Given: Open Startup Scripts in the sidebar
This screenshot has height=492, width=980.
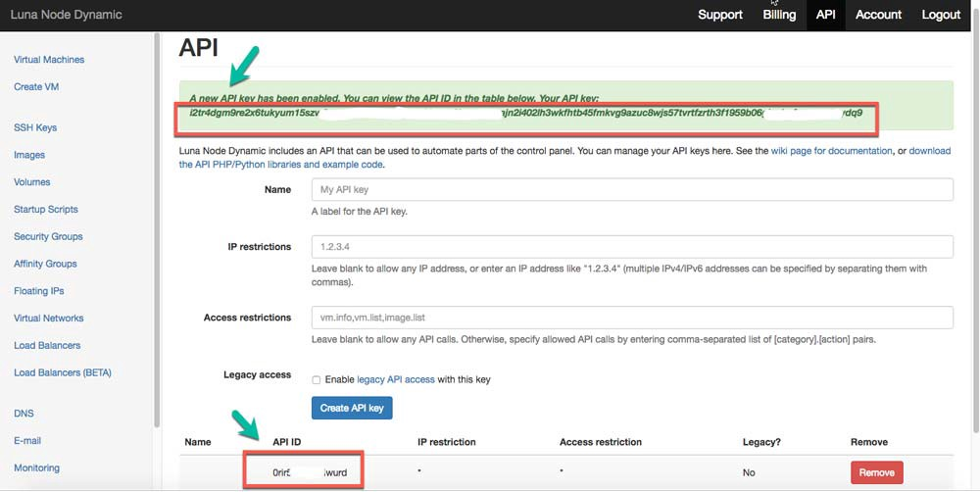Looking at the screenshot, I should (46, 210).
